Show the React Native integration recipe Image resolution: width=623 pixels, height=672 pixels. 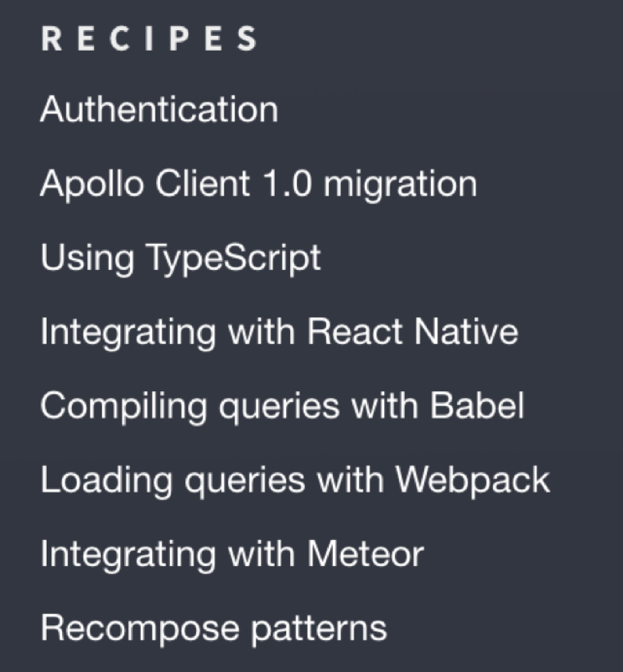tap(279, 331)
